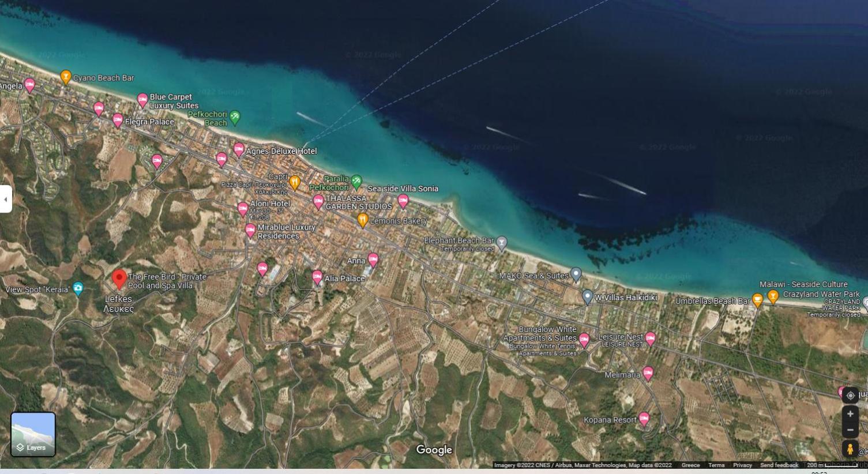Screen dimensions: 868x474
Task: Switch map type via the Layers thumbnail
Action: point(33,434)
